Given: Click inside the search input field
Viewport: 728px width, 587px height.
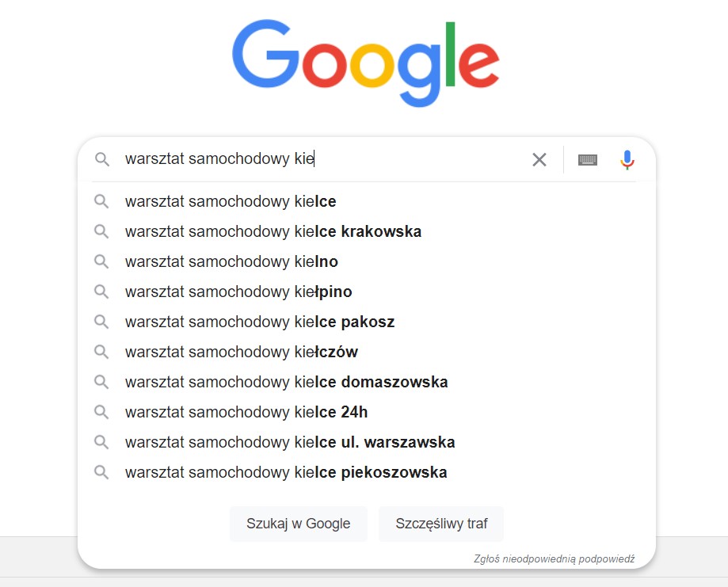Looking at the screenshot, I should click(317, 159).
